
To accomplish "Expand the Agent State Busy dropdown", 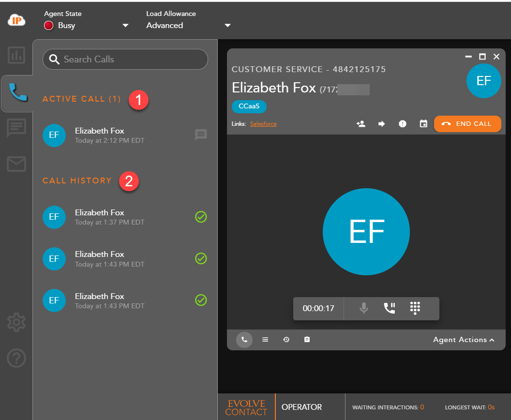I will (125, 26).
